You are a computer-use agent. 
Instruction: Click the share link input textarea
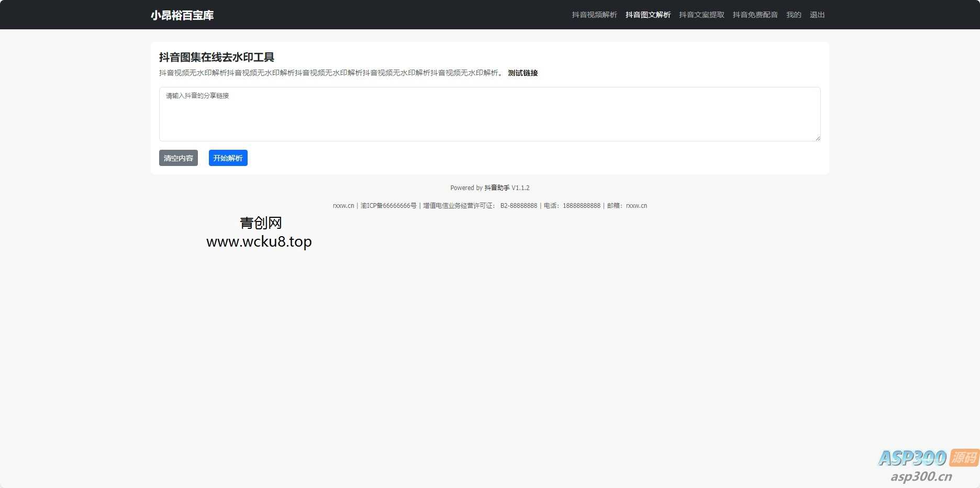pyautogui.click(x=489, y=114)
